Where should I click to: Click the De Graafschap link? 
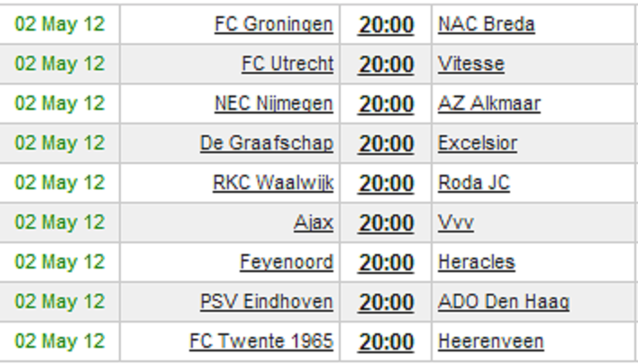(x=267, y=143)
